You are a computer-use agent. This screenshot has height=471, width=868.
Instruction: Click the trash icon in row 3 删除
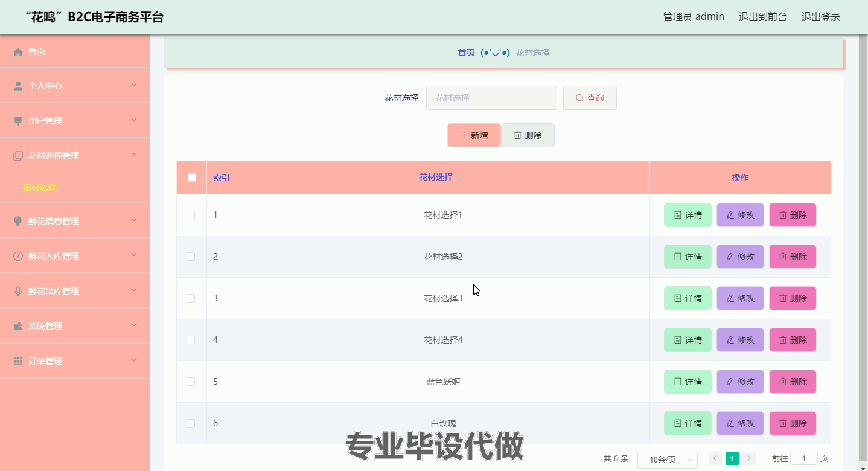[783, 298]
